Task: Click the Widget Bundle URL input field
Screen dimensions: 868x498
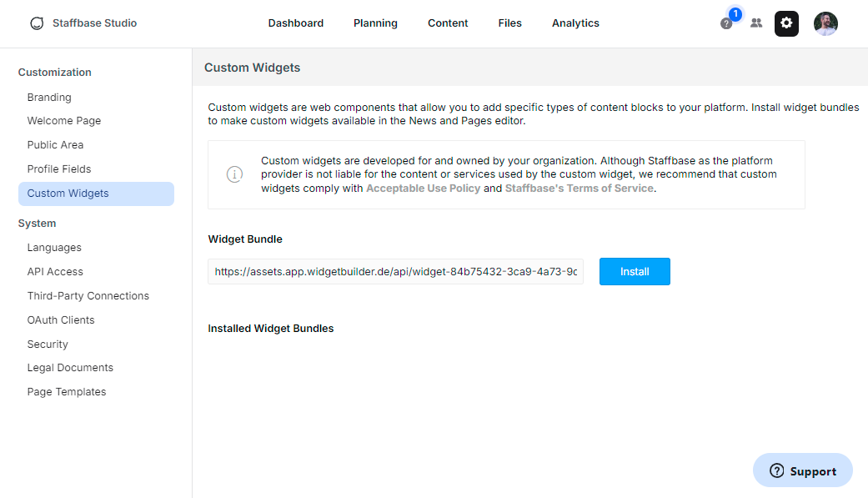Action: point(395,271)
